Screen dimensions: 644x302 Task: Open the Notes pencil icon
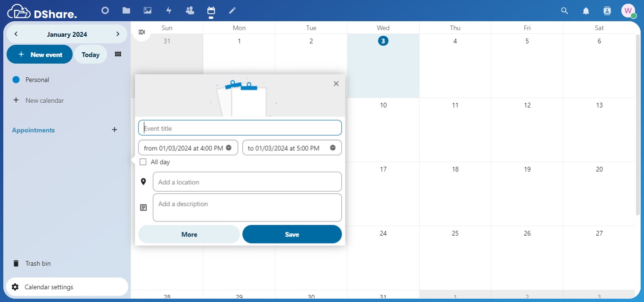pos(232,10)
